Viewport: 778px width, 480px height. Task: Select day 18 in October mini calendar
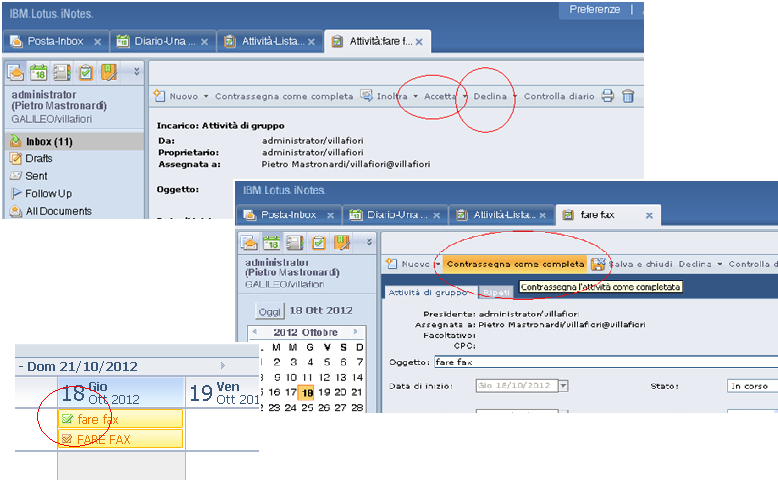[307, 393]
